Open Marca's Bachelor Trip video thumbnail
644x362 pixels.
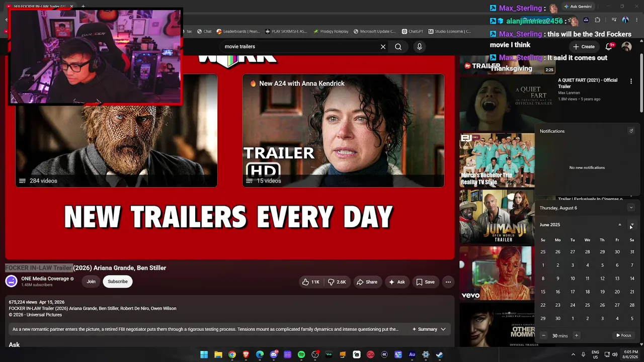tap(497, 160)
